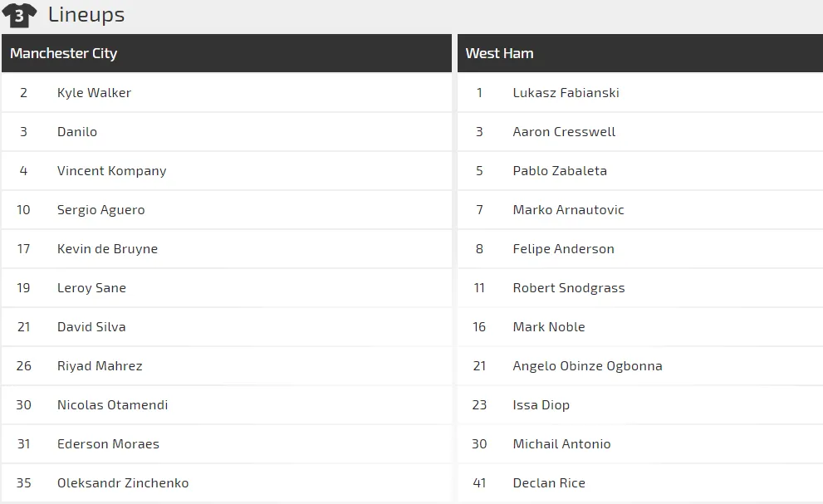The image size is (823, 504).
Task: Select the Manchester City team header
Action: coord(64,53)
